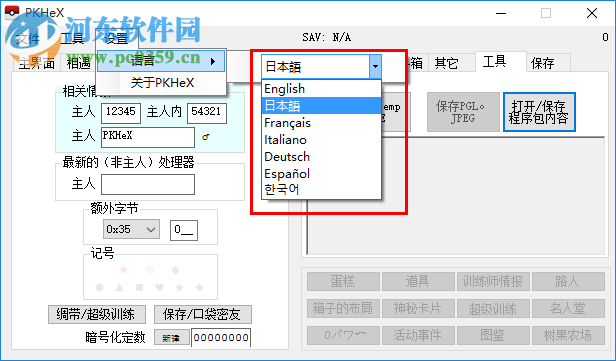Click the 树果农场 button
The width and height of the screenshot is (616, 361).
568,335
